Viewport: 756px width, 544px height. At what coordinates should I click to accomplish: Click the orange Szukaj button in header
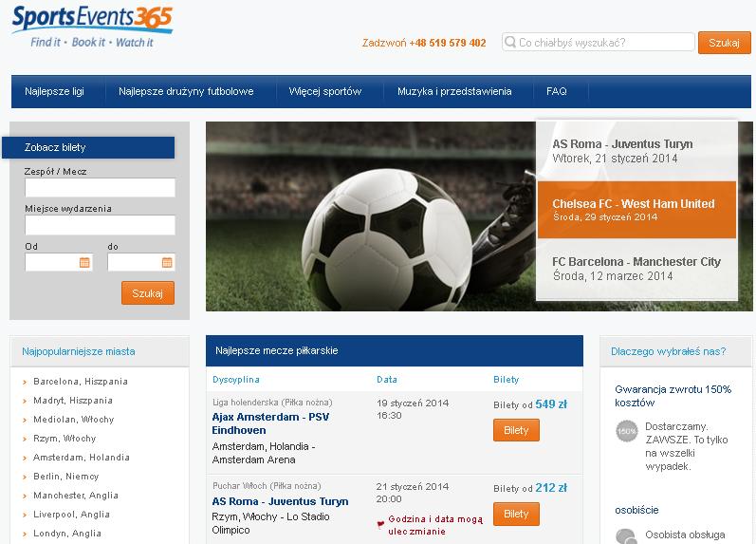[724, 43]
